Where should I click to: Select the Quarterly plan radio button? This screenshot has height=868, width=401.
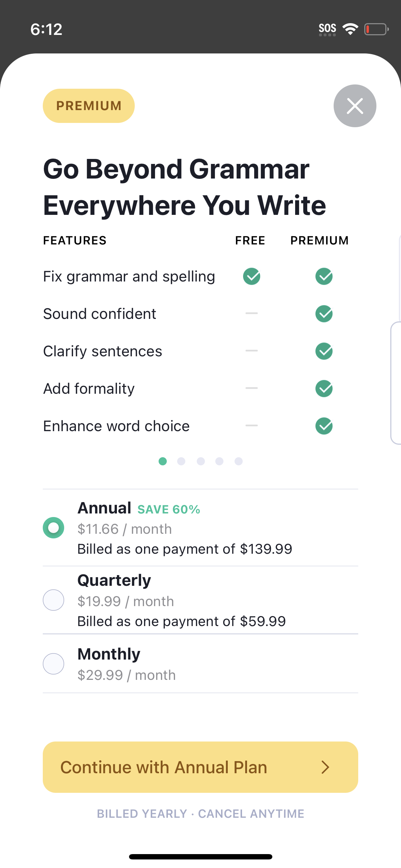click(53, 600)
